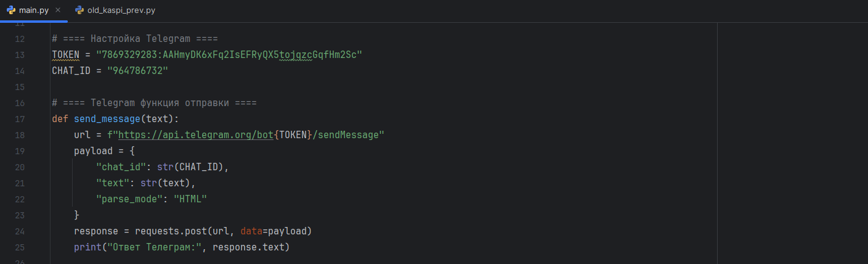Click the "964786732" chat ID string
868x264 pixels.
tap(137, 71)
